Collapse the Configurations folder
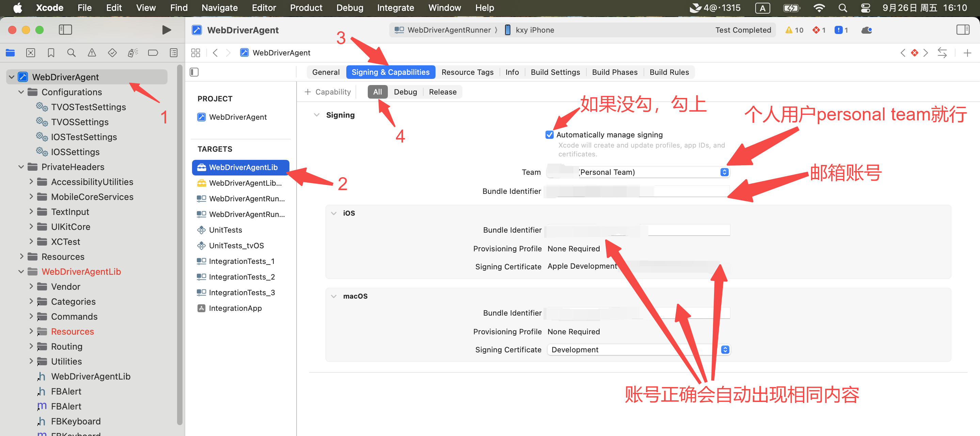 (x=21, y=92)
